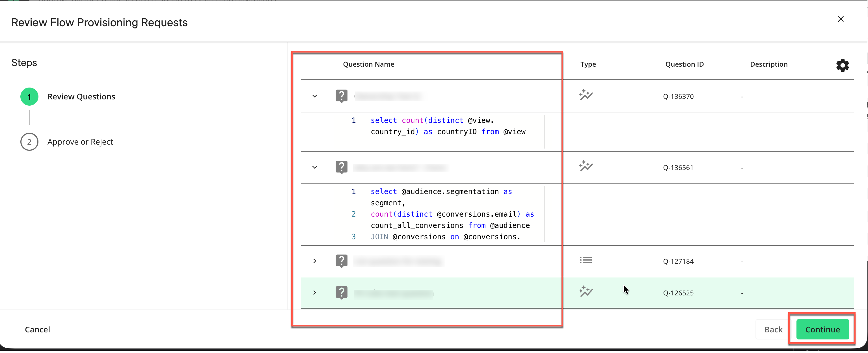Click the SQL code for Q-136370 query
The width and height of the screenshot is (868, 353).
coord(448,126)
